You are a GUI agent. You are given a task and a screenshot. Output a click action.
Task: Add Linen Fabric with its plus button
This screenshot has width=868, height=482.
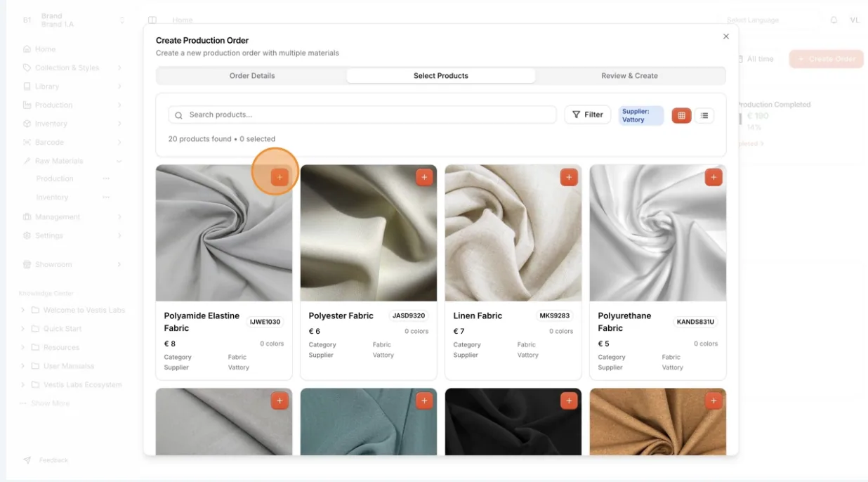coord(569,177)
